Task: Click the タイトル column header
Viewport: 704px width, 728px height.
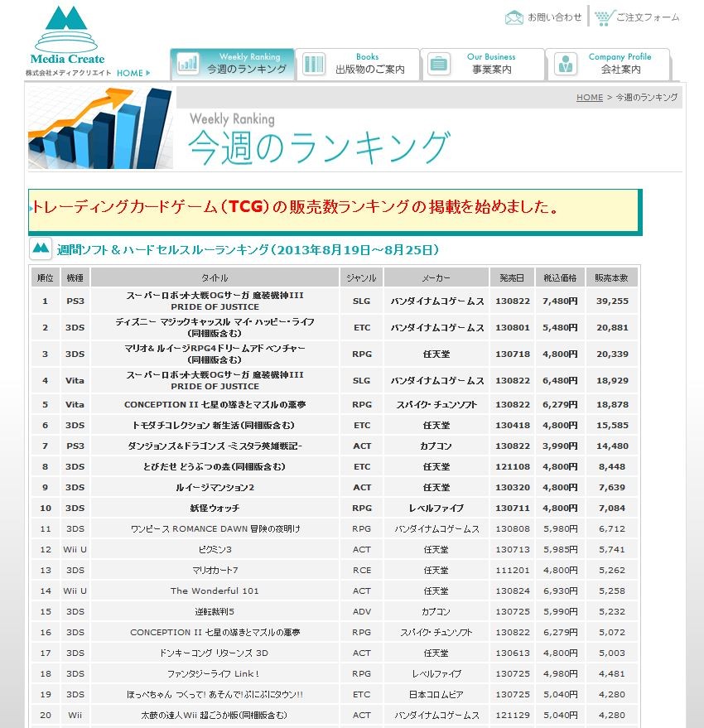Action: pyautogui.click(x=215, y=277)
